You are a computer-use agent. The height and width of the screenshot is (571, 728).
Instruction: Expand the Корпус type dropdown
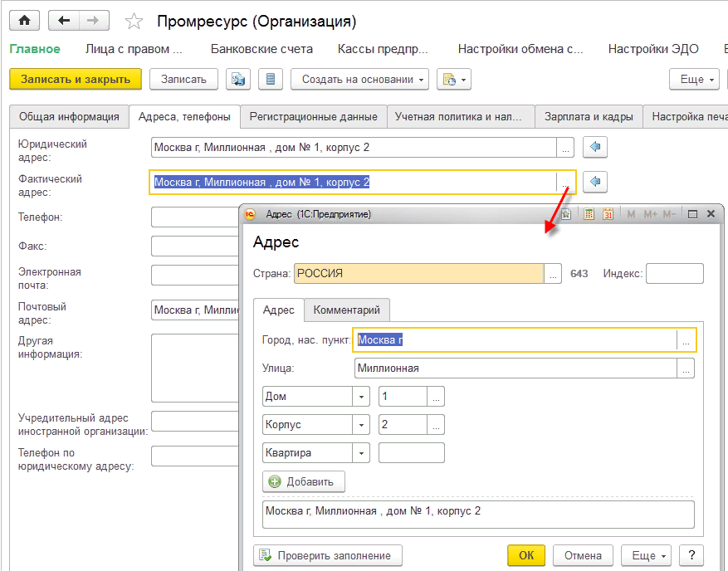362,425
